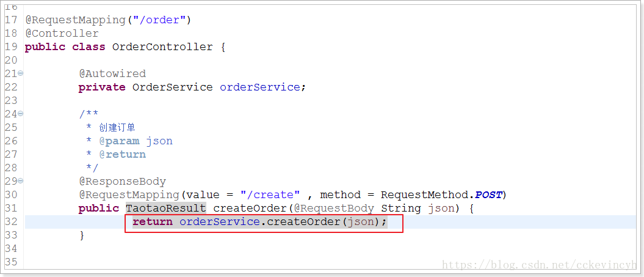Click the @return Javadoc tag
644x277 pixels.
point(123,155)
